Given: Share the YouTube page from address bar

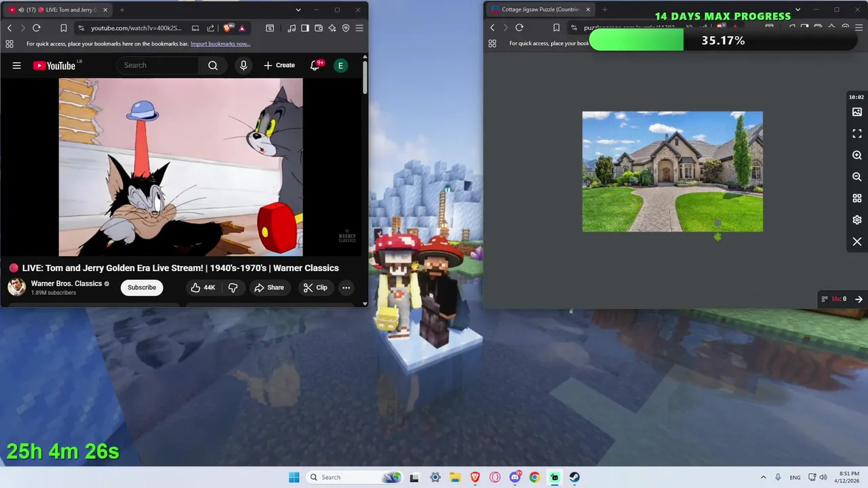Looking at the screenshot, I should (x=210, y=28).
